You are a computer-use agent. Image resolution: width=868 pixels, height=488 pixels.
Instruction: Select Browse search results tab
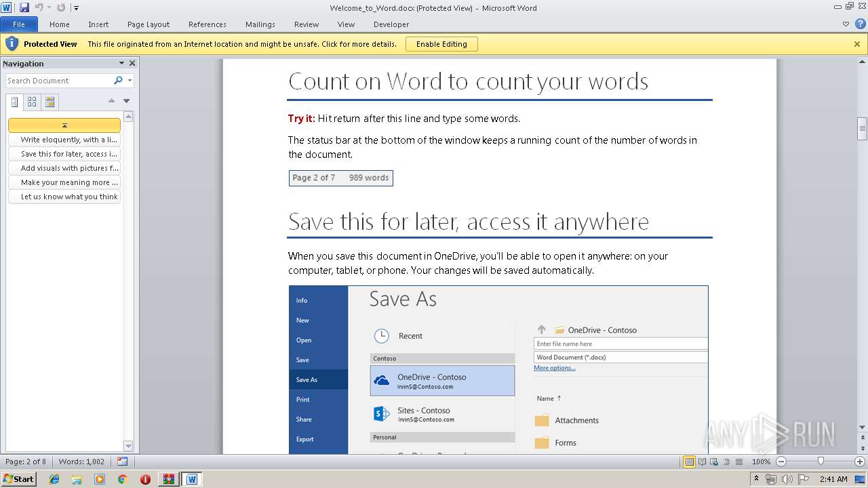tap(50, 102)
